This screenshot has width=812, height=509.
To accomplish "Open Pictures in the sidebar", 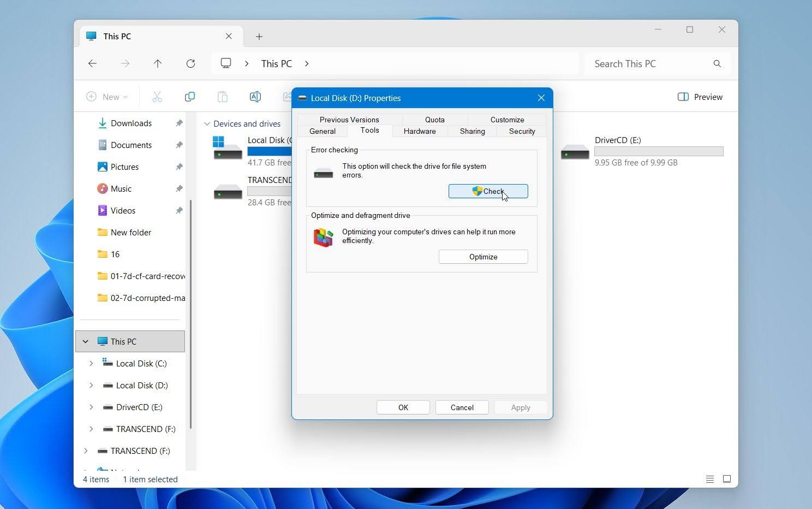I will click(x=124, y=167).
